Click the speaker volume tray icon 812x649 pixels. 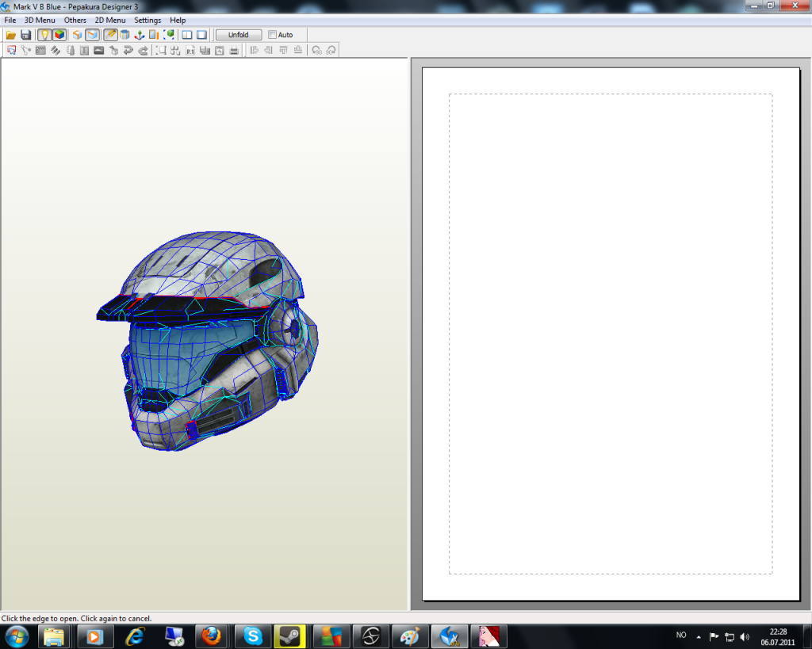(745, 636)
